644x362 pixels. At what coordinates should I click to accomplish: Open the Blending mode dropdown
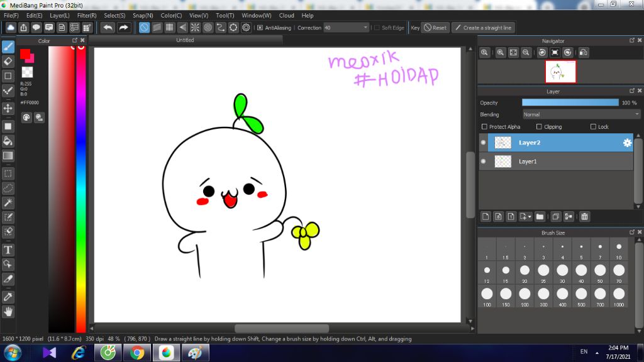point(581,114)
